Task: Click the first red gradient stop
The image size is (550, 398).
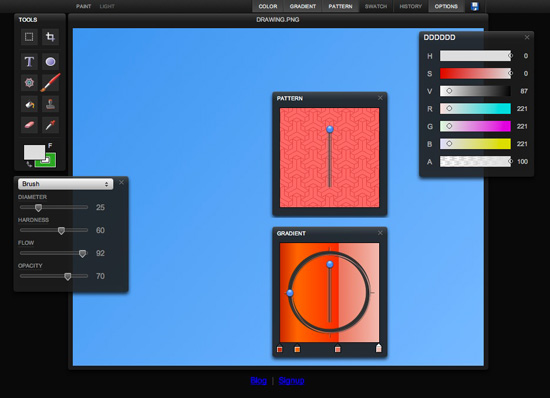Action: [280, 349]
